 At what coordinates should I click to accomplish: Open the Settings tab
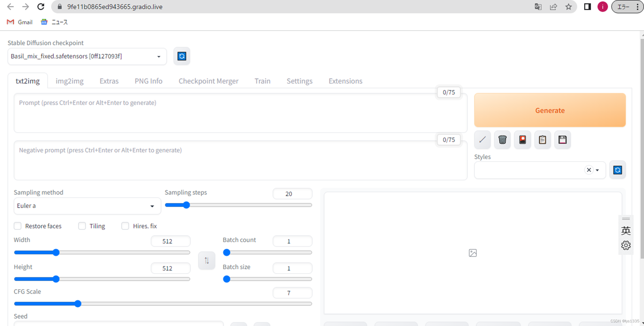pos(299,81)
